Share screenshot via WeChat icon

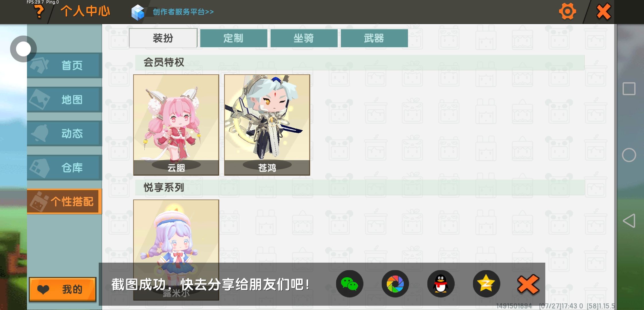(x=350, y=284)
